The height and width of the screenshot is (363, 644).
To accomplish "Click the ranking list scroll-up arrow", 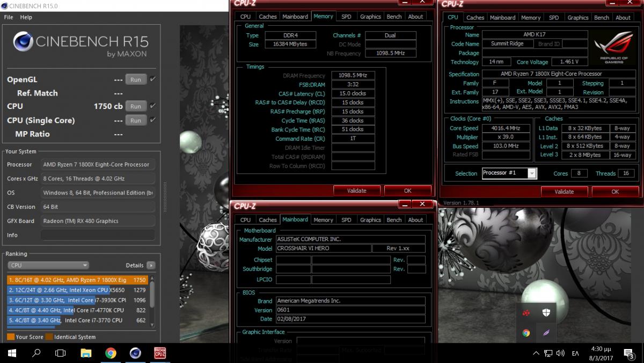I will 152,278.
